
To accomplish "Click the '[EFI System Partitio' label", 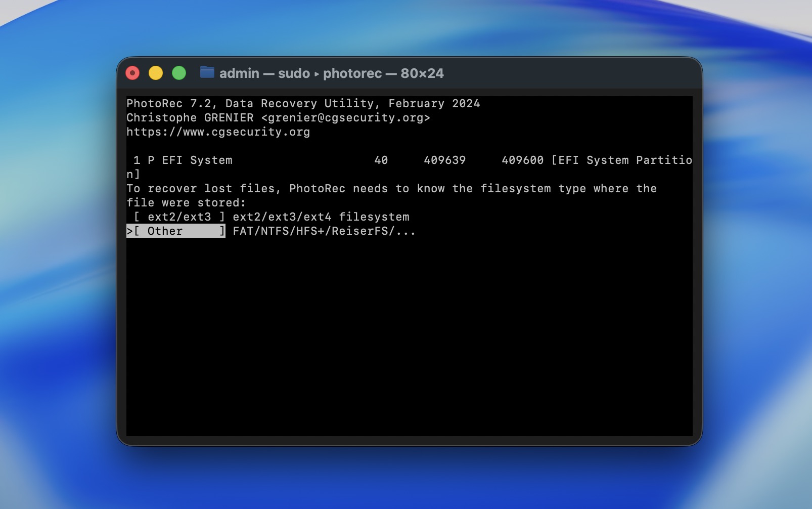I will [621, 160].
